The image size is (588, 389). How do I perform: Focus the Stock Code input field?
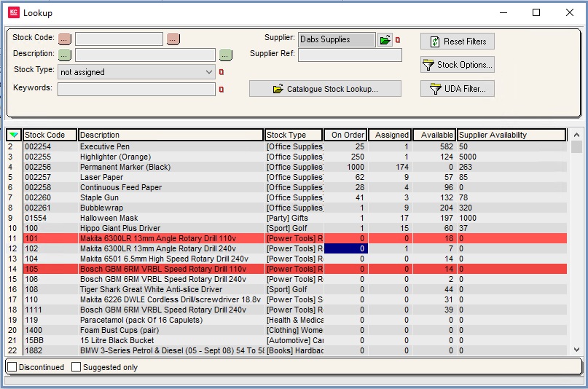pos(119,39)
